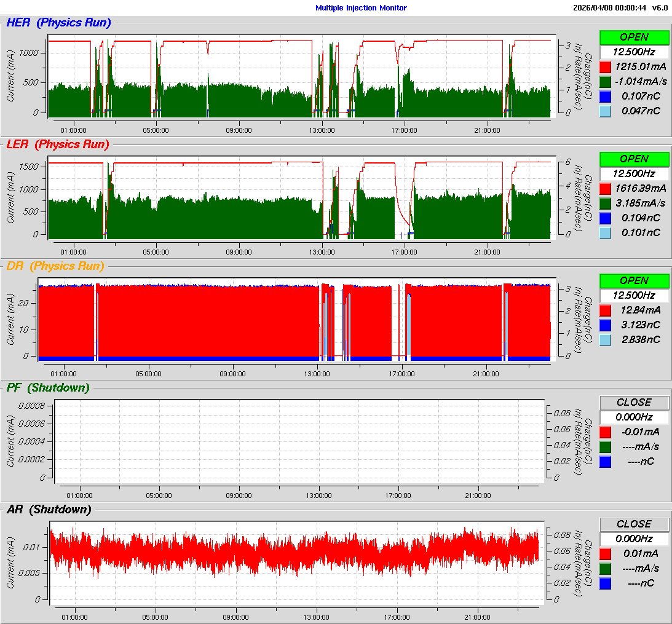Toggle the AR CLOSE status indicator
Screen dimensions: 672x624
tap(634, 524)
